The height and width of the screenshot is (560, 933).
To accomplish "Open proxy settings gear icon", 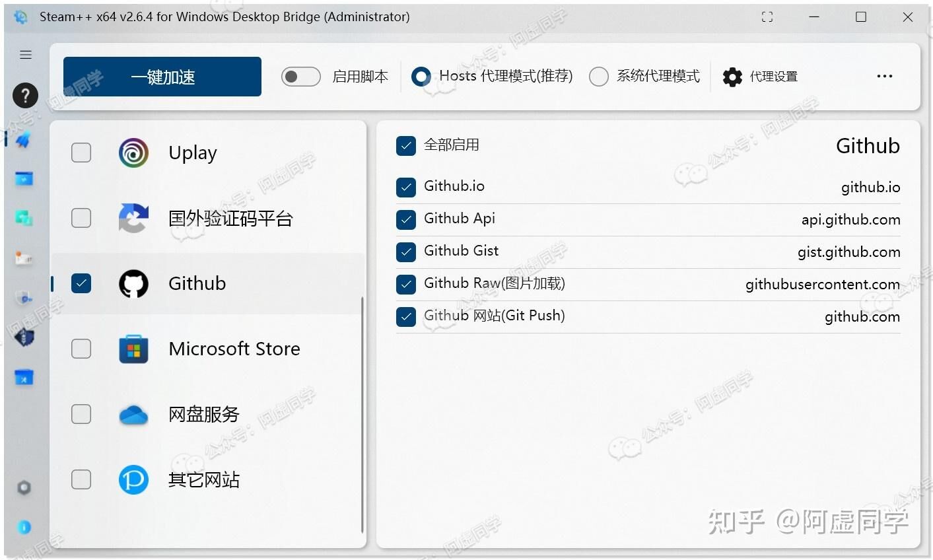I will [732, 77].
